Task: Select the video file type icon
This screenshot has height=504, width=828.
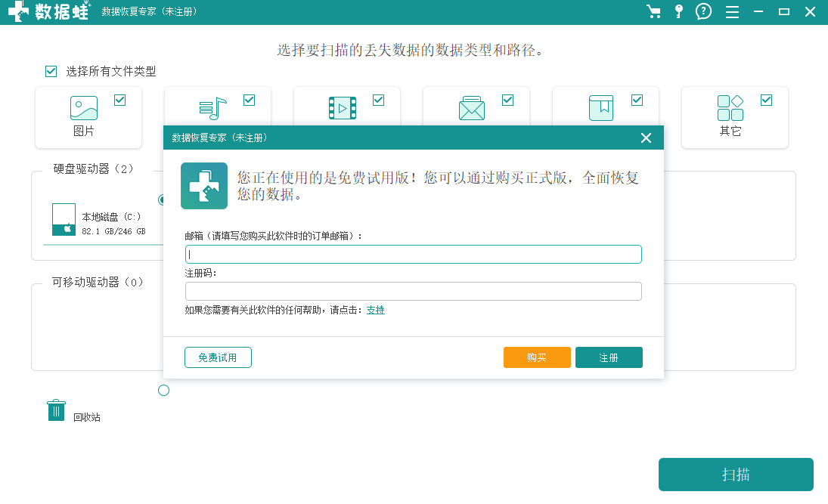Action: click(342, 107)
